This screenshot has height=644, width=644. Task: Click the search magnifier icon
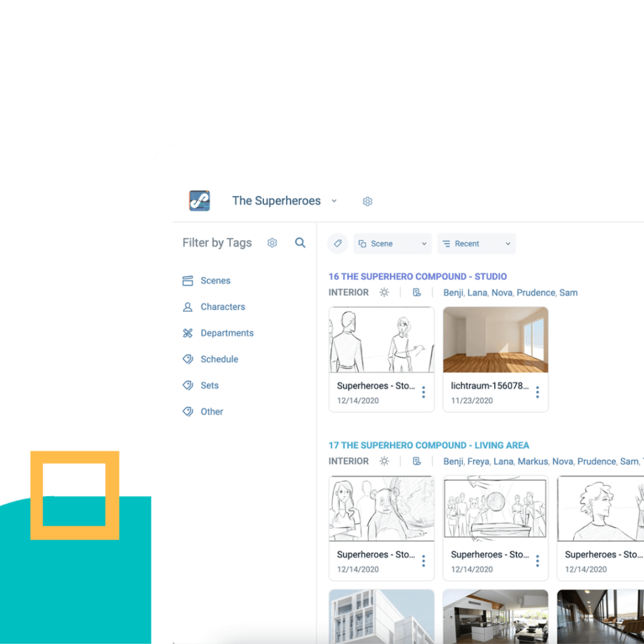coord(300,243)
